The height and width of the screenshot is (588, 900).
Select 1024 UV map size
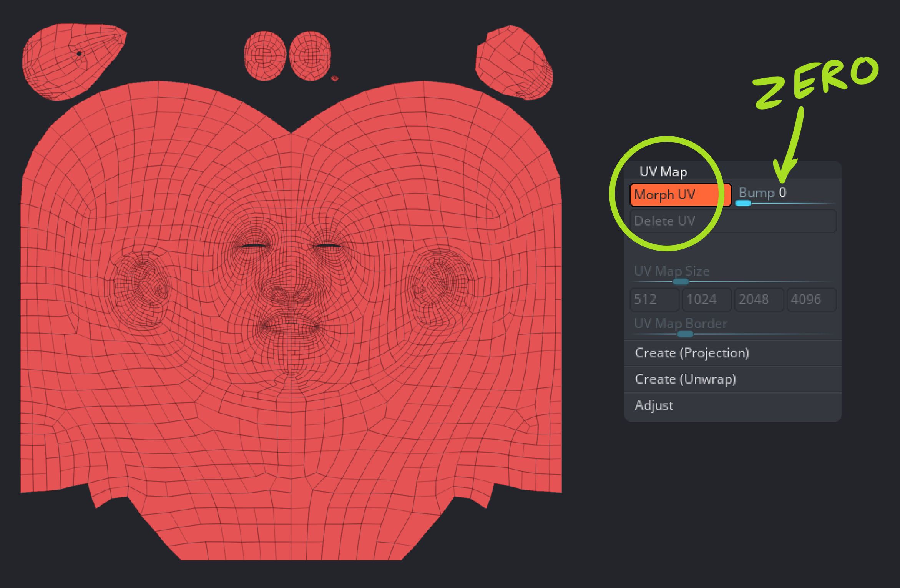pos(706,299)
